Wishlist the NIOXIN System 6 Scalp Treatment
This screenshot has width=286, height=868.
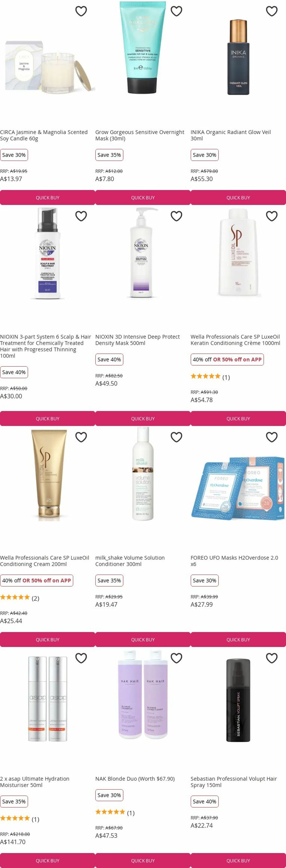pyautogui.click(x=81, y=216)
